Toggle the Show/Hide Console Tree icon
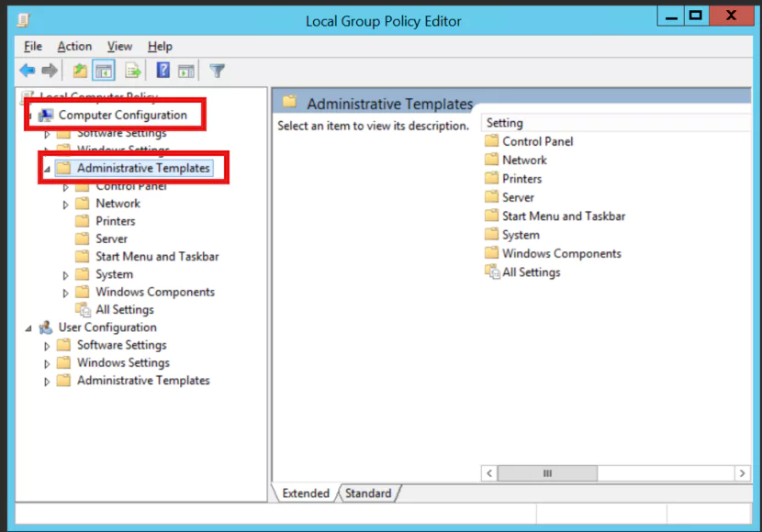 (x=104, y=71)
